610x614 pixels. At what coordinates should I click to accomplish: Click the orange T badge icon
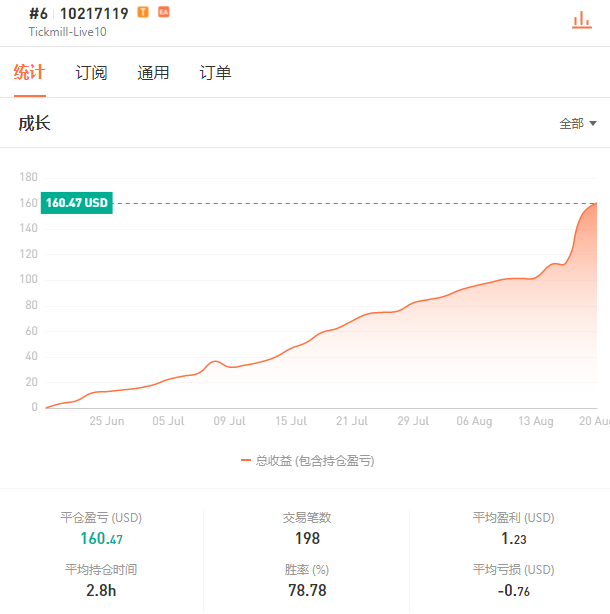pyautogui.click(x=143, y=12)
